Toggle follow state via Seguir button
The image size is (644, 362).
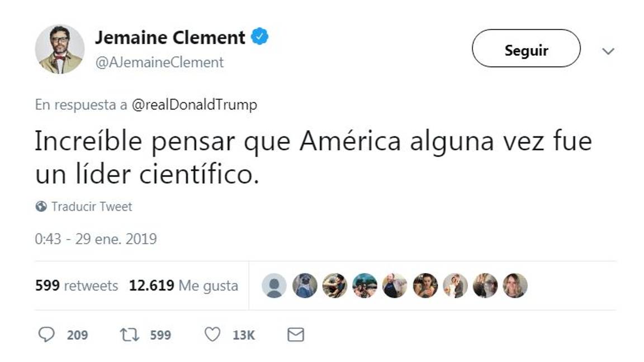pyautogui.click(x=526, y=49)
